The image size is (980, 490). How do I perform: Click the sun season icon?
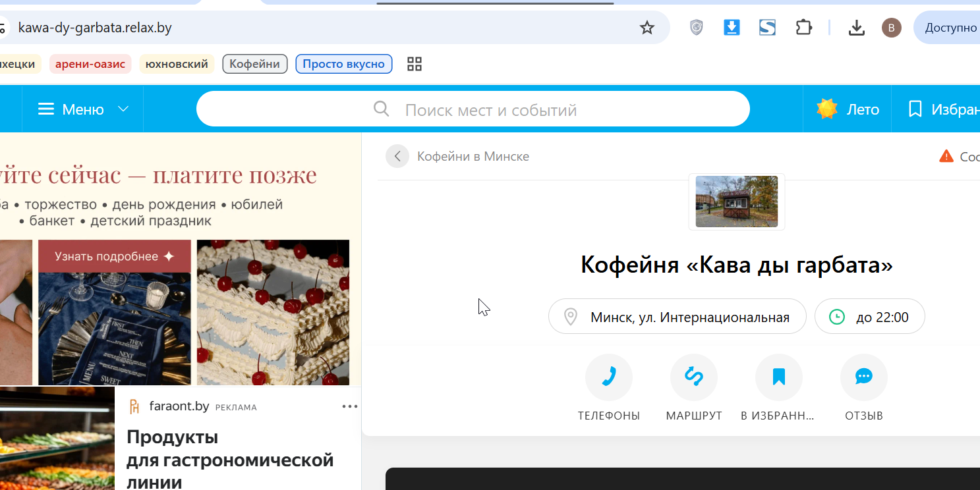pos(826,109)
